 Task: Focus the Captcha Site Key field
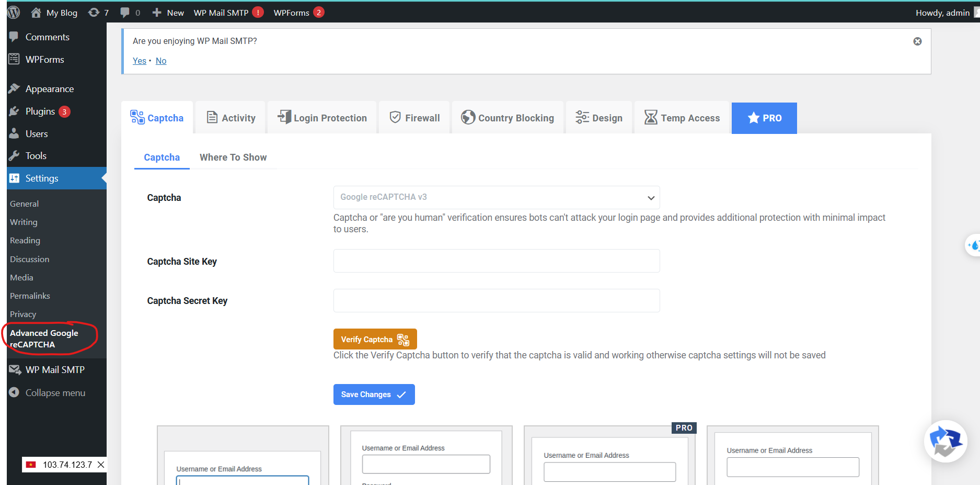click(497, 261)
